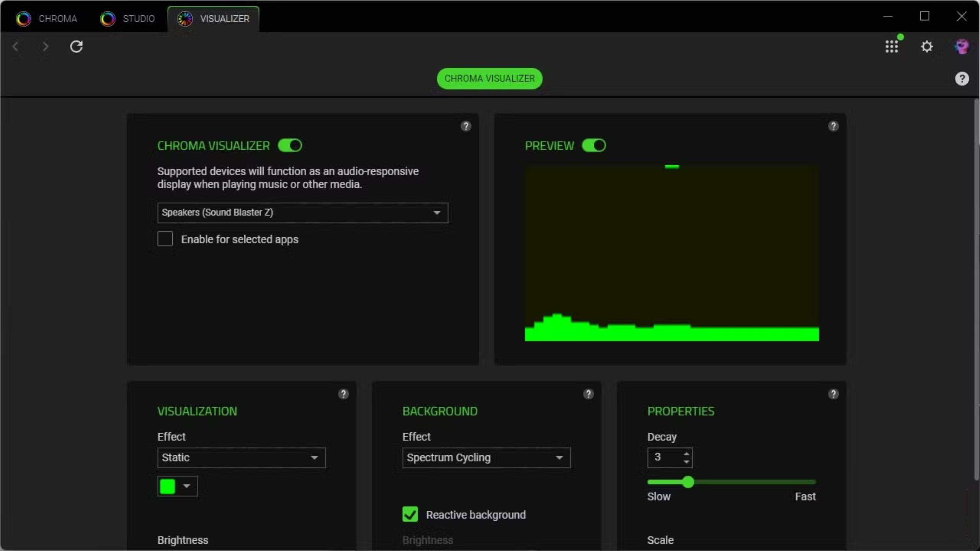The image size is (980, 551).
Task: Open help for the Properties panel
Action: point(833,394)
